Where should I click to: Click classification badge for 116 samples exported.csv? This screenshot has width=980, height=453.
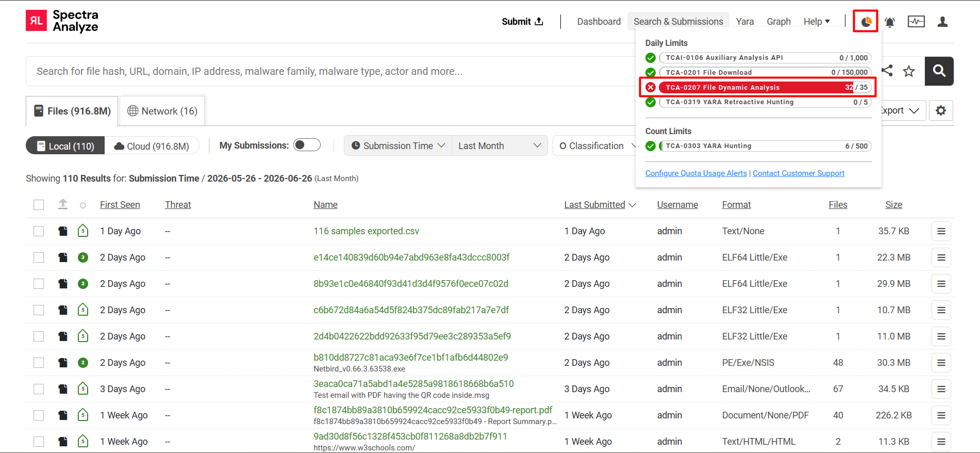[x=83, y=231]
